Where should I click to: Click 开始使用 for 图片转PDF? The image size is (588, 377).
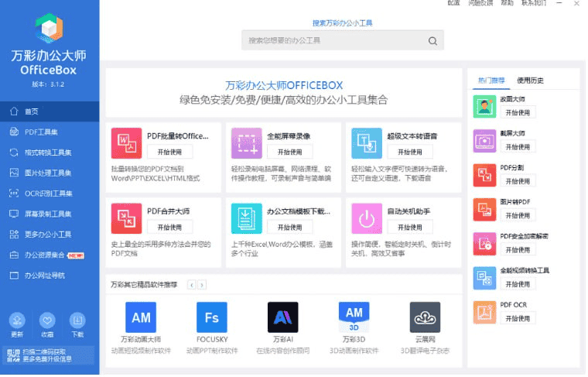[x=519, y=216]
